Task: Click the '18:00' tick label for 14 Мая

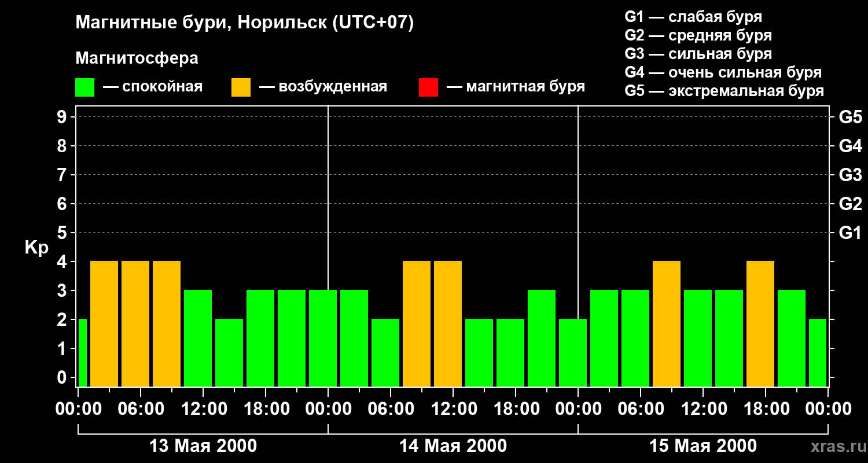Action: click(x=516, y=409)
